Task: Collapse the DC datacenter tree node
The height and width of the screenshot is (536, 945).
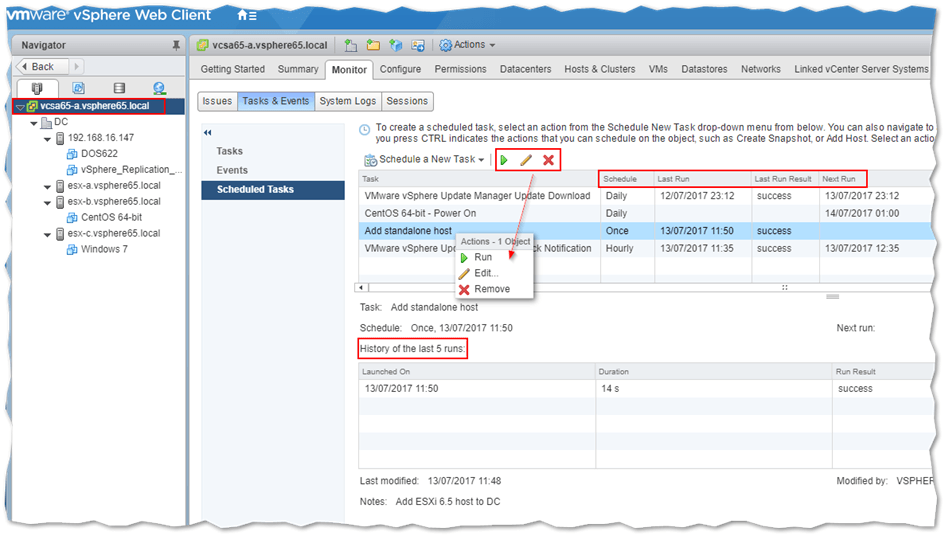Action: coord(34,123)
